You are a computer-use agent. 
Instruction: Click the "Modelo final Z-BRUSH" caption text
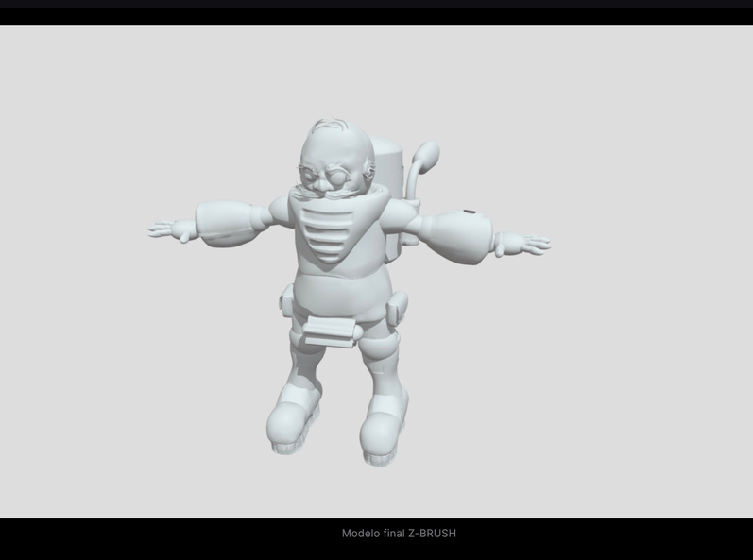pyautogui.click(x=399, y=534)
